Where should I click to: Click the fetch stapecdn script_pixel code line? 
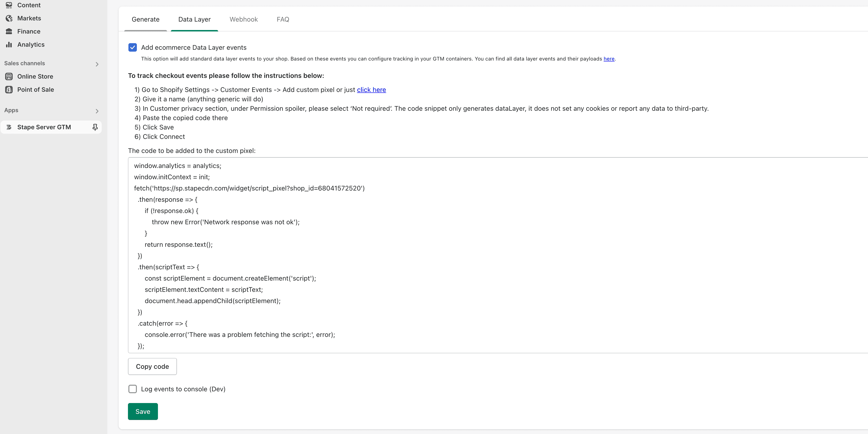(249, 188)
